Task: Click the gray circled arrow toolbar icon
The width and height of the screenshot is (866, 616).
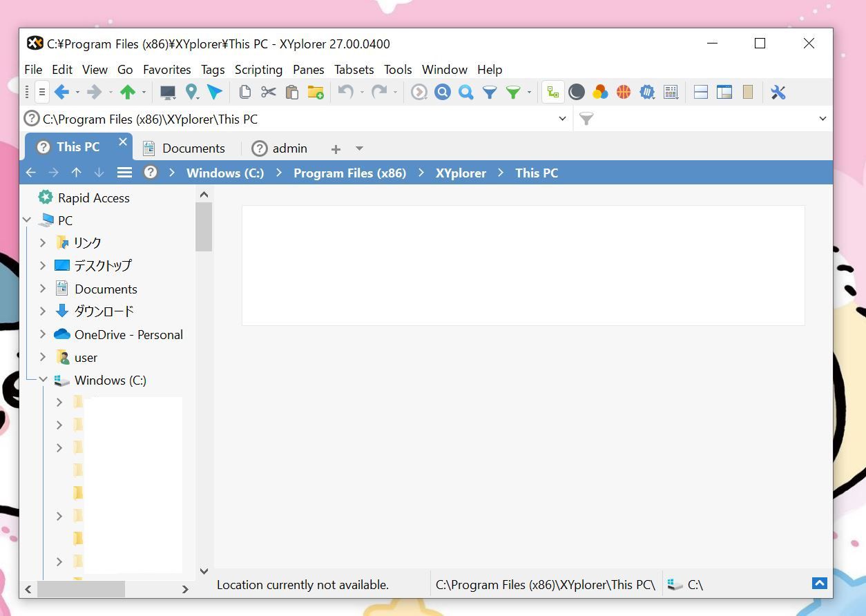Action: 418,92
